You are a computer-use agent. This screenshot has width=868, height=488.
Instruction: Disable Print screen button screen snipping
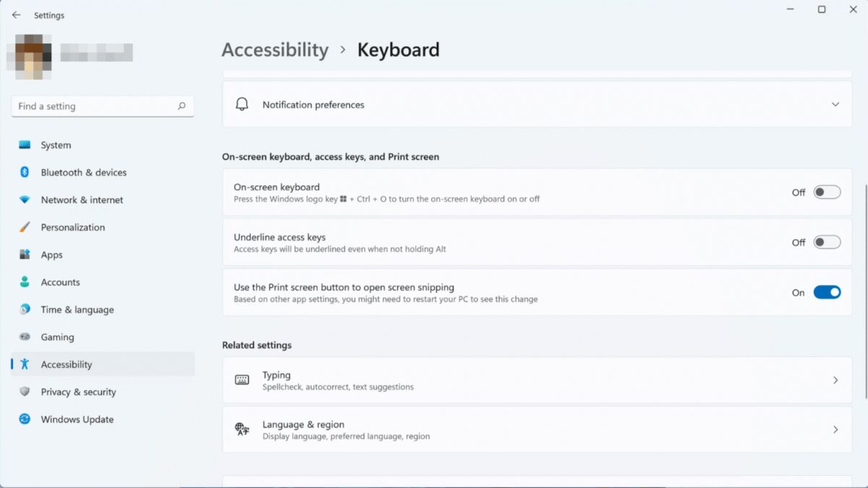click(x=827, y=292)
